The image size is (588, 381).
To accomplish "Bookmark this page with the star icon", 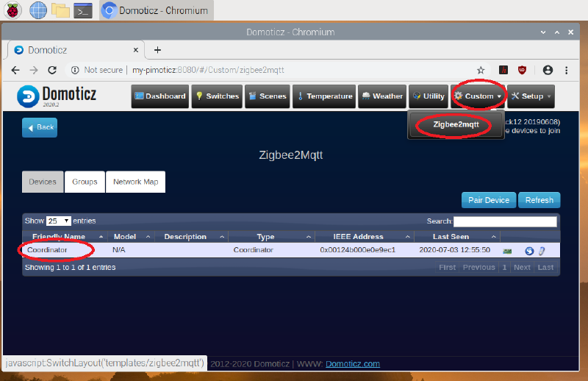I will 481,70.
